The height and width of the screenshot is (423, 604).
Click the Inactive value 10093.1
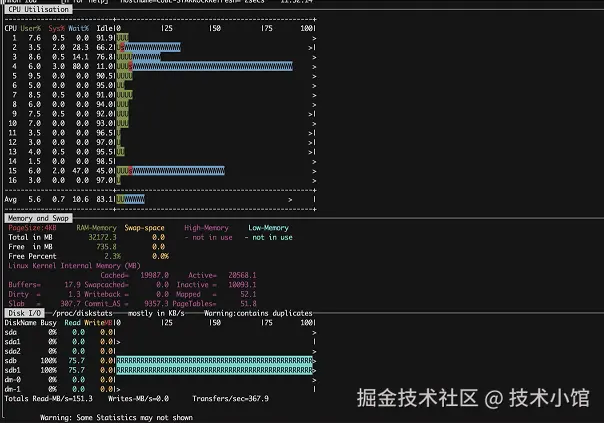242,285
